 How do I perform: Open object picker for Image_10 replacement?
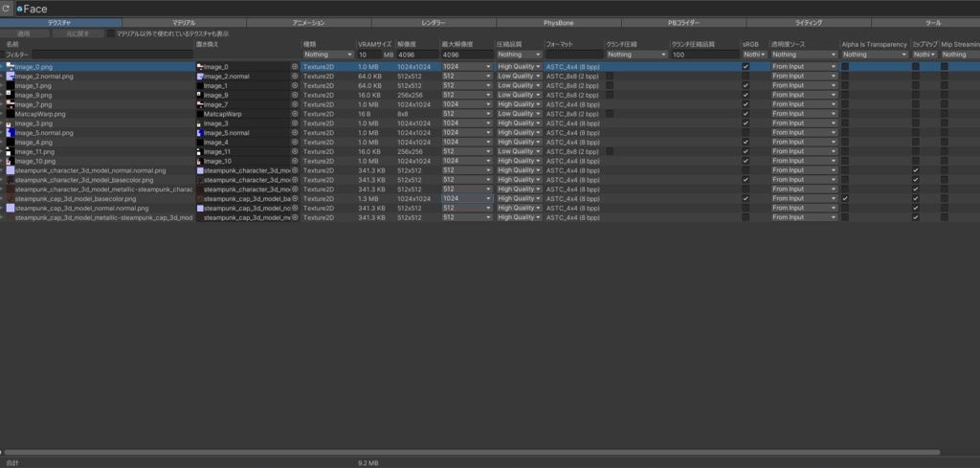coord(295,161)
